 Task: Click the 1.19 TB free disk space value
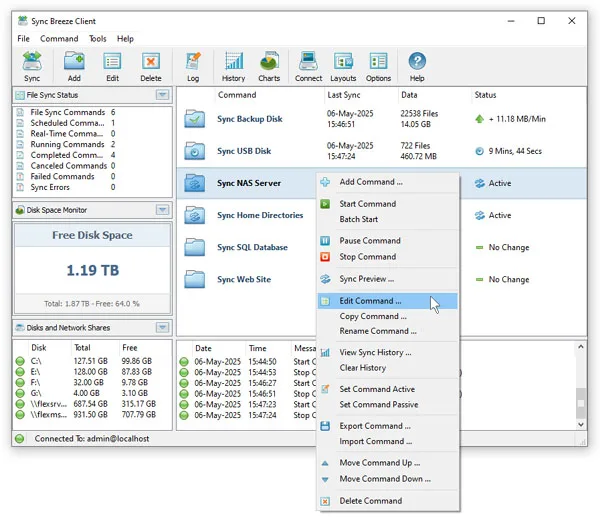coord(93,270)
